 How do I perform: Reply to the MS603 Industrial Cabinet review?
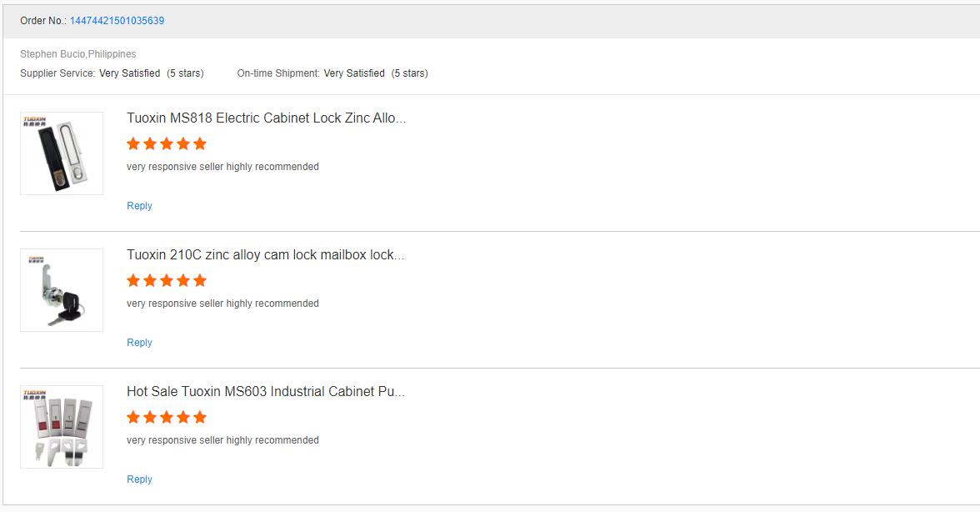(139, 479)
